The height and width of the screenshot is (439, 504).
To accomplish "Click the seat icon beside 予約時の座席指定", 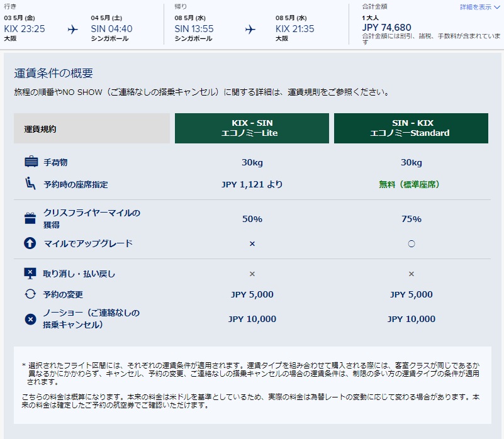I will click(30, 183).
